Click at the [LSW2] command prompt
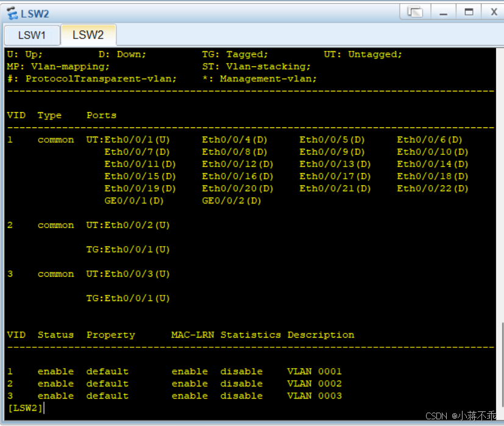This screenshot has height=426, width=504. [x=26, y=408]
